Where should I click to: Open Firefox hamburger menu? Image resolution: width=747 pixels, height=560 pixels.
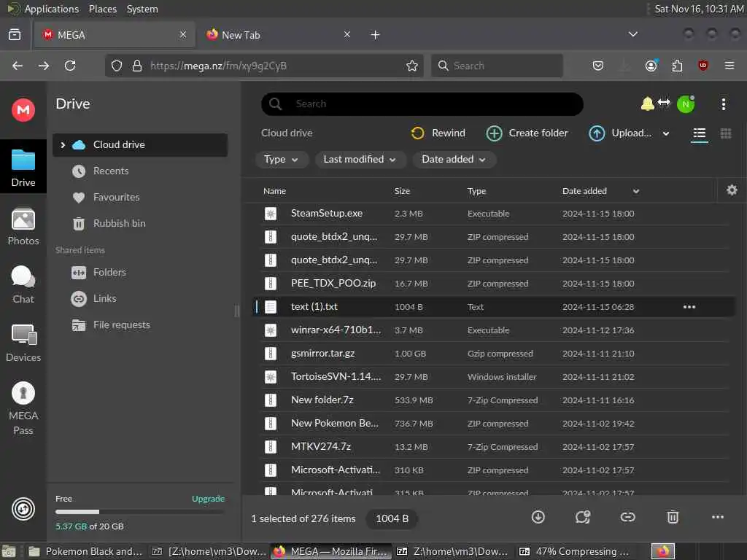[729, 66]
